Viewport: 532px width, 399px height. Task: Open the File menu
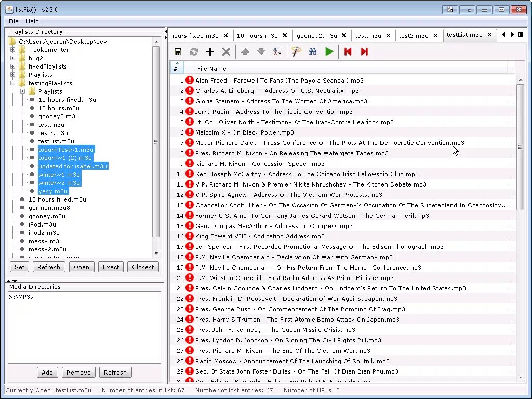point(14,21)
